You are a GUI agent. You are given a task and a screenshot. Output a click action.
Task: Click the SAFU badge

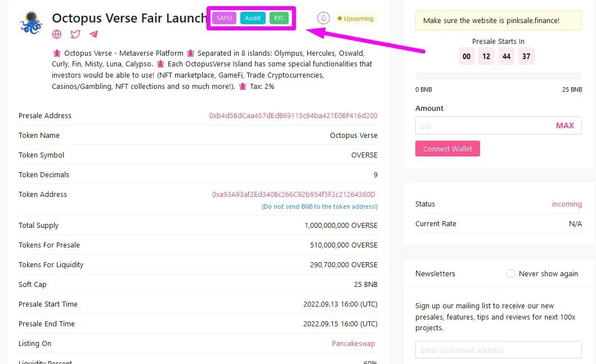[224, 18]
